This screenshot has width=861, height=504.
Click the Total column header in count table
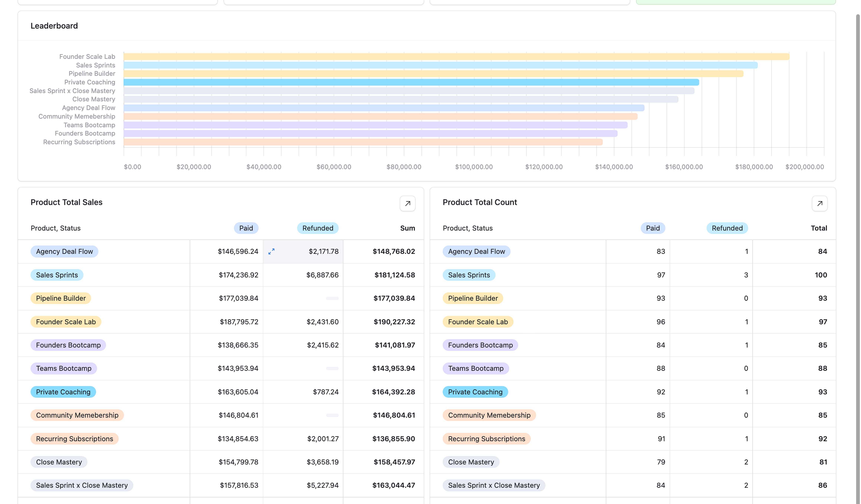[x=819, y=228]
